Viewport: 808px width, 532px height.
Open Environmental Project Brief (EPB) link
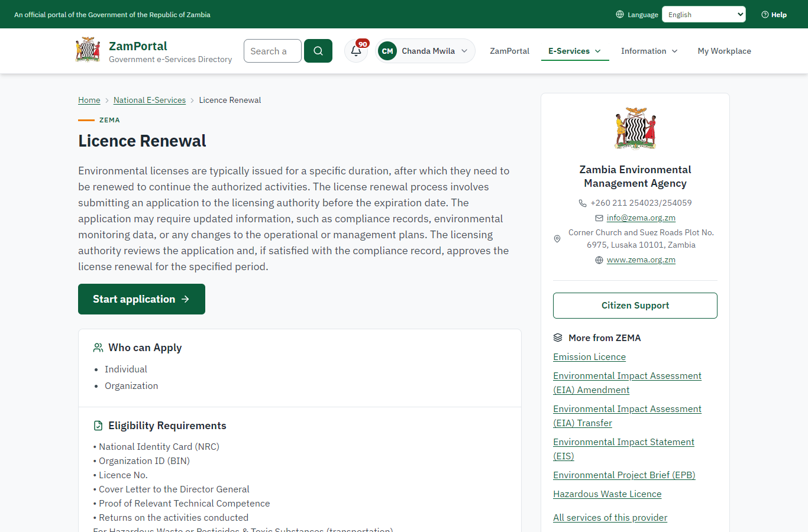tap(624, 475)
